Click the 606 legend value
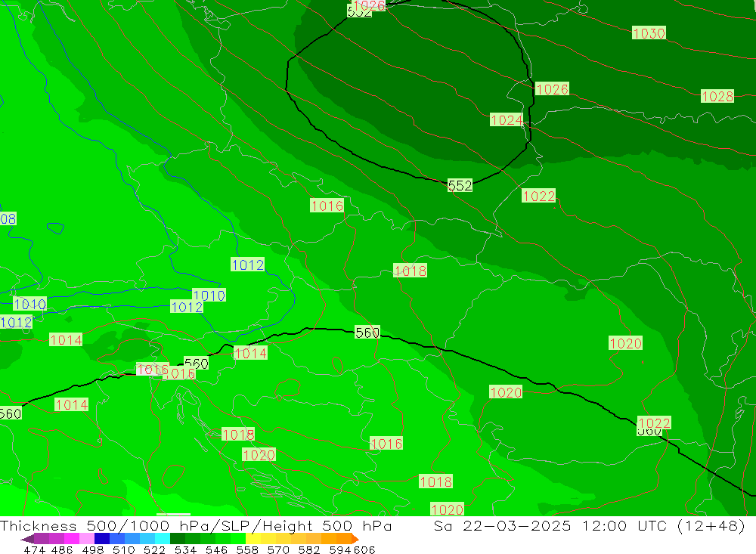The height and width of the screenshot is (554, 756). coord(364,549)
